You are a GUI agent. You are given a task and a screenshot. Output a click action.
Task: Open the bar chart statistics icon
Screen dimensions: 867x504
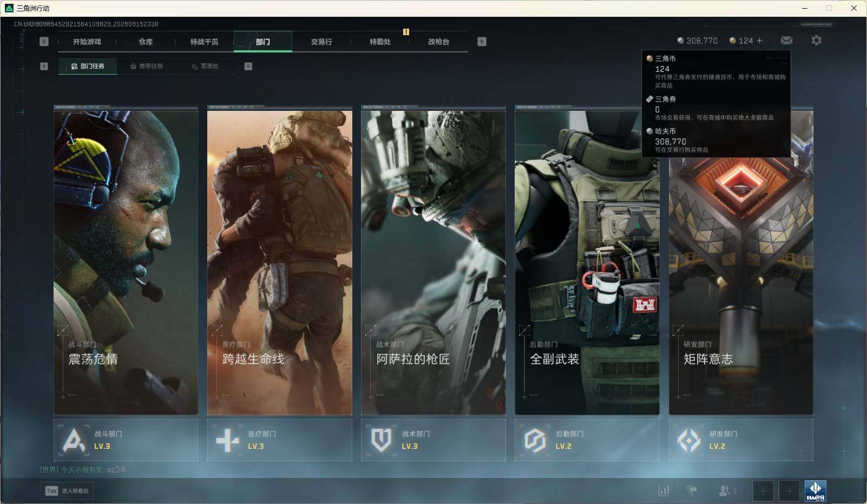(664, 490)
